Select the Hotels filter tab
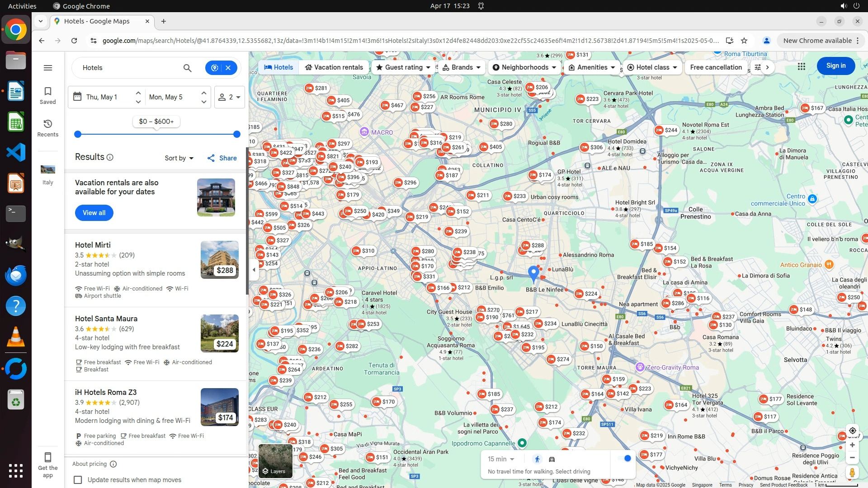 pyautogui.click(x=278, y=67)
